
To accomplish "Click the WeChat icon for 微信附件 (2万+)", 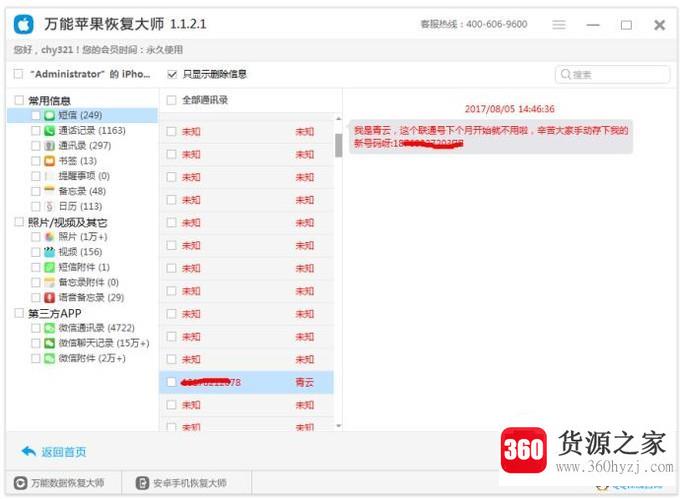I will [50, 358].
